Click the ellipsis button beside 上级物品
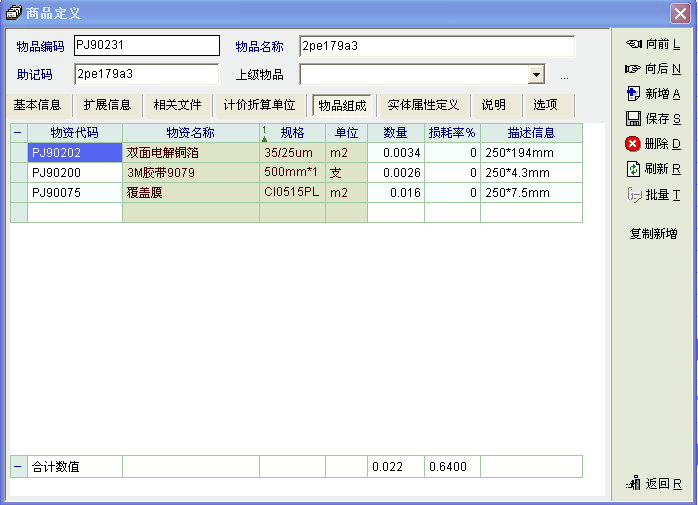This screenshot has height=505, width=698. [564, 76]
